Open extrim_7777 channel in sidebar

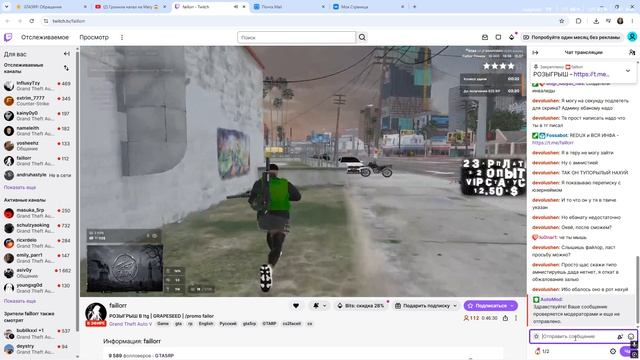pos(38,101)
